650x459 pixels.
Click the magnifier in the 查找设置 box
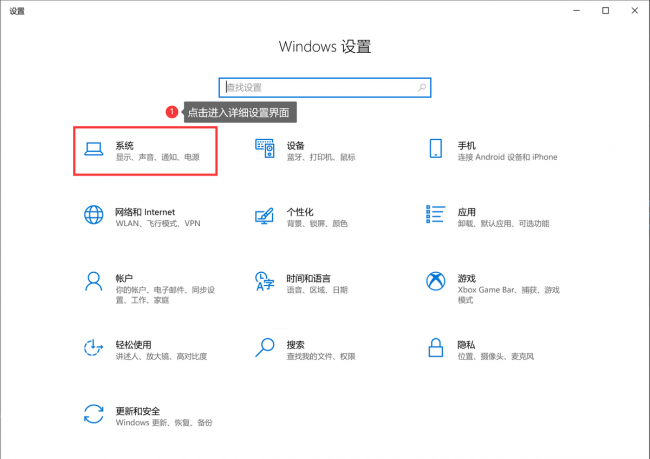tap(422, 87)
